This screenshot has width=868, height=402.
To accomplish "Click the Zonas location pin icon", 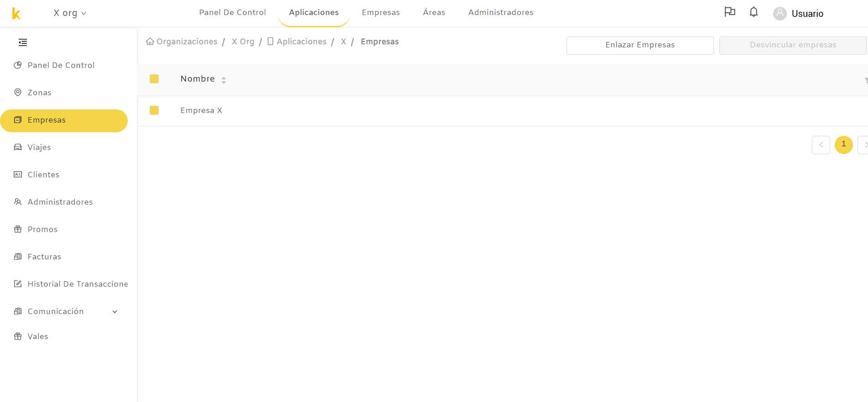I will 18,93.
